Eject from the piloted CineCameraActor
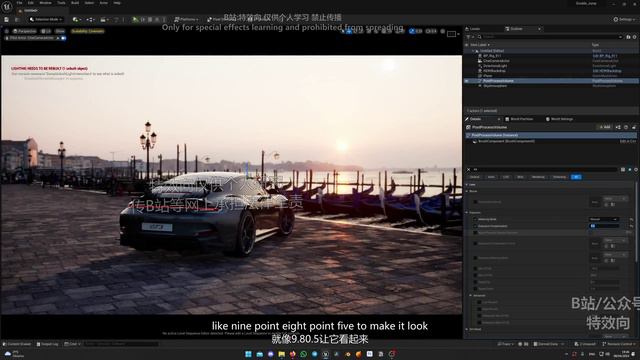640x360 pixels. click(58, 38)
